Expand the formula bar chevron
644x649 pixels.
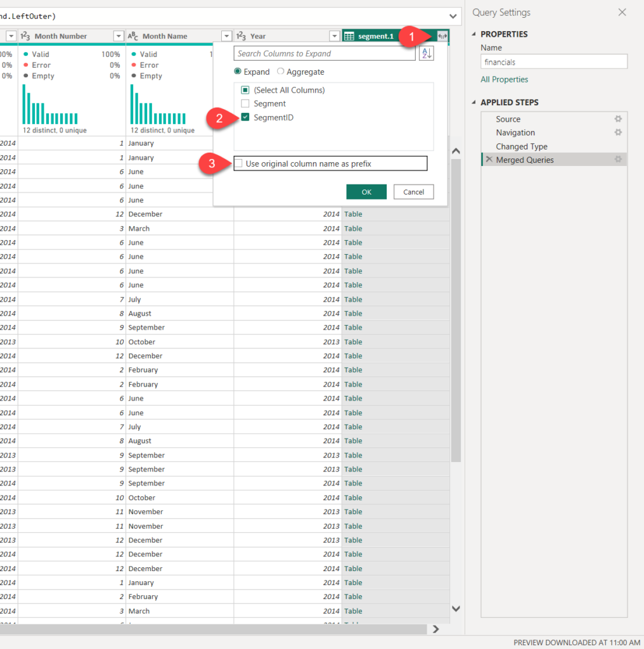453,16
